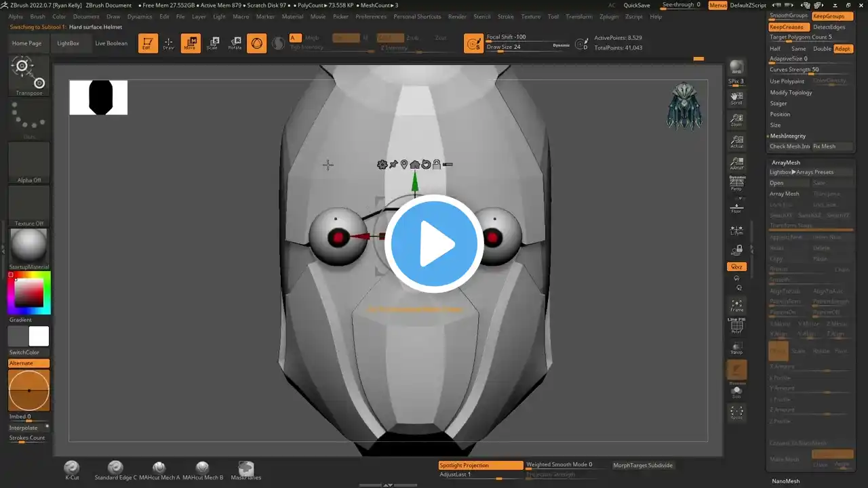The width and height of the screenshot is (868, 488).
Task: Select the Scale tool icon
Action: (x=212, y=43)
